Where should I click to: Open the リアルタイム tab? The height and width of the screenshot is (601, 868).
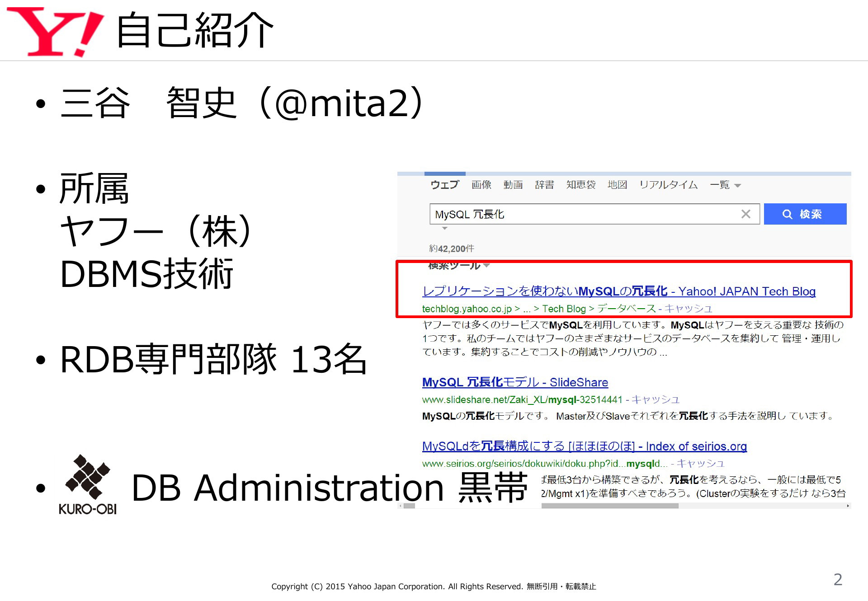pos(668,185)
